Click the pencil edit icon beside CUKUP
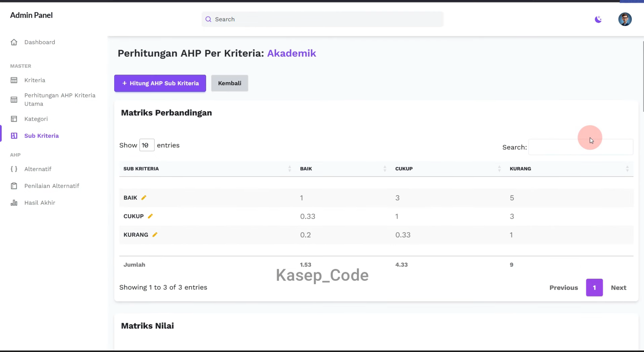 pos(150,216)
